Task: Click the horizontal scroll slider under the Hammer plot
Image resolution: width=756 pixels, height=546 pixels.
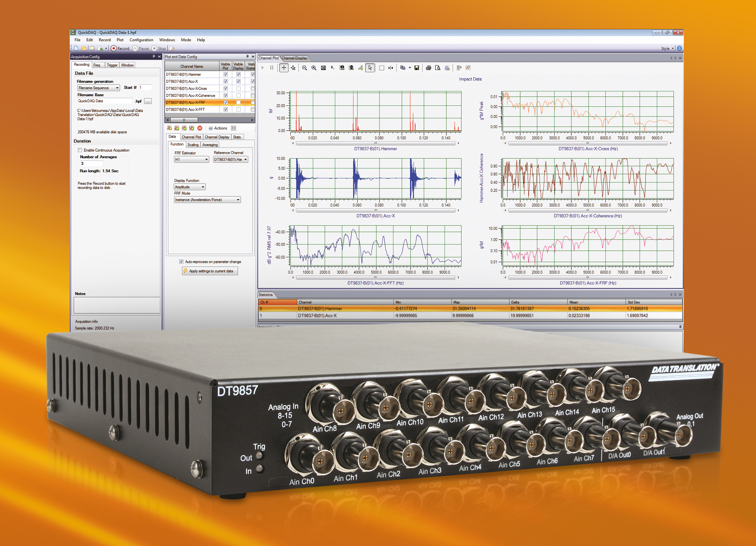Action: click(x=375, y=143)
